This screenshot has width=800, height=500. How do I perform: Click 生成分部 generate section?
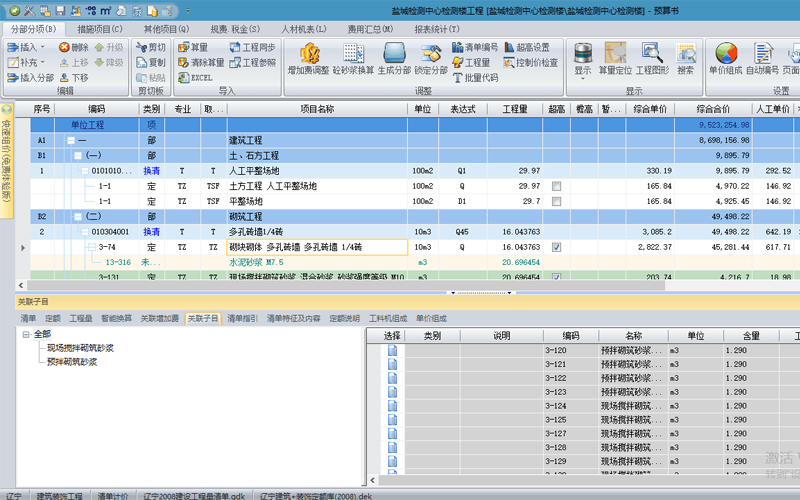pyautogui.click(x=394, y=59)
